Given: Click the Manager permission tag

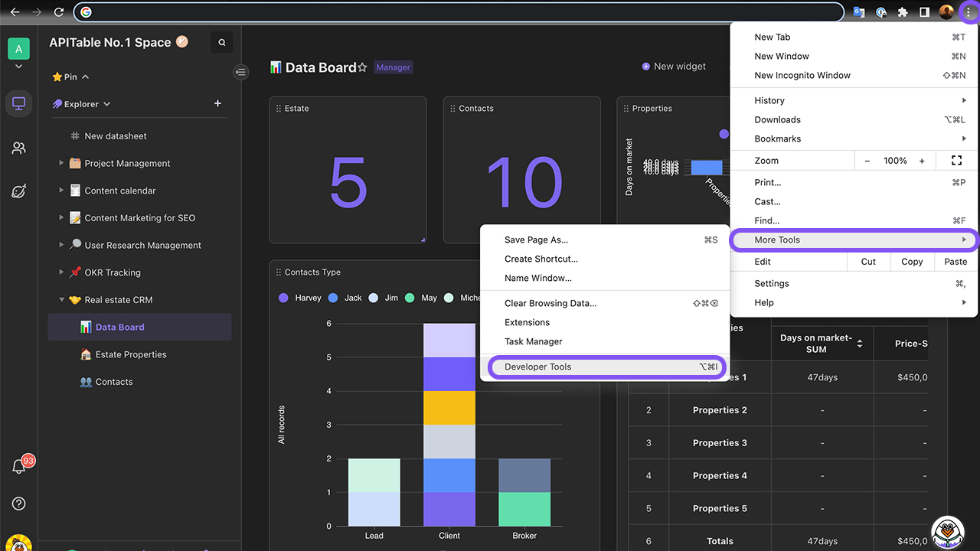Looking at the screenshot, I should (394, 67).
